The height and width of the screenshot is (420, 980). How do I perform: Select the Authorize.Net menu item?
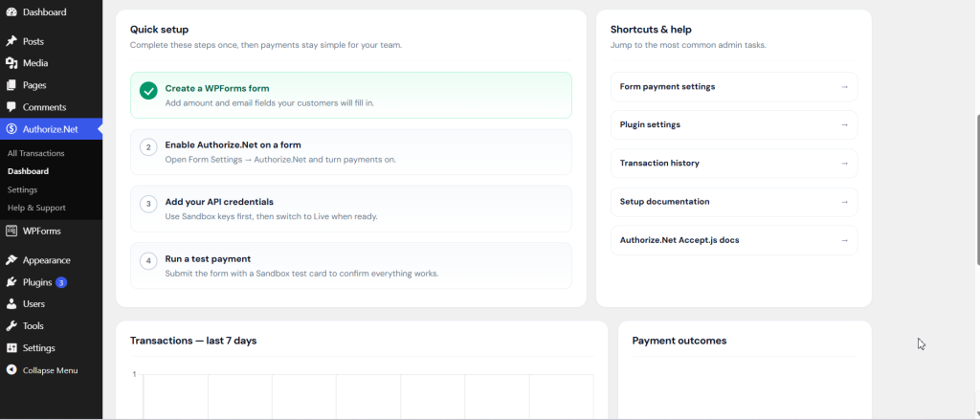pyautogui.click(x=52, y=129)
